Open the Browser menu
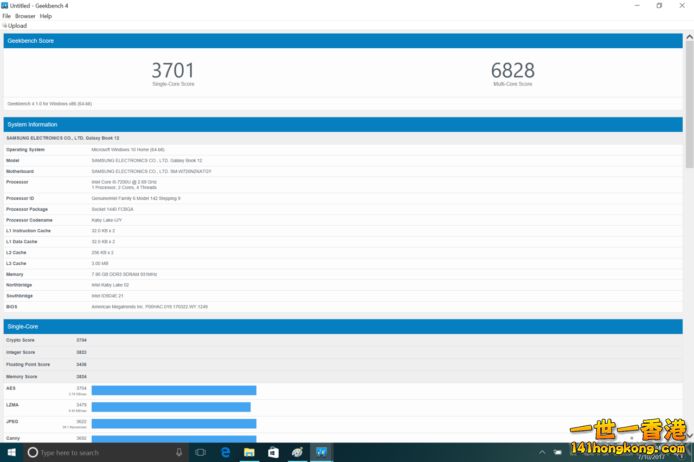 tap(25, 16)
